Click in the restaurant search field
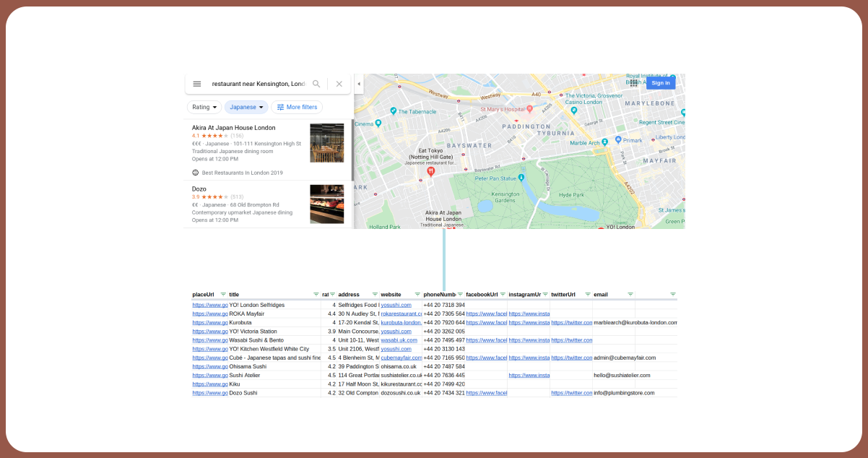Image resolution: width=868 pixels, height=458 pixels. [x=258, y=84]
